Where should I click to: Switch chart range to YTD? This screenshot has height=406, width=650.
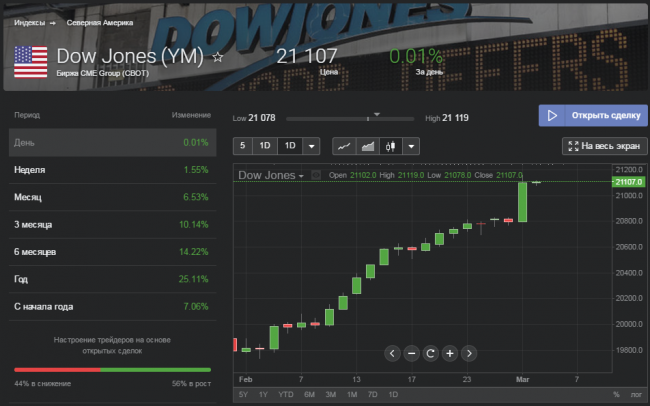pos(286,394)
